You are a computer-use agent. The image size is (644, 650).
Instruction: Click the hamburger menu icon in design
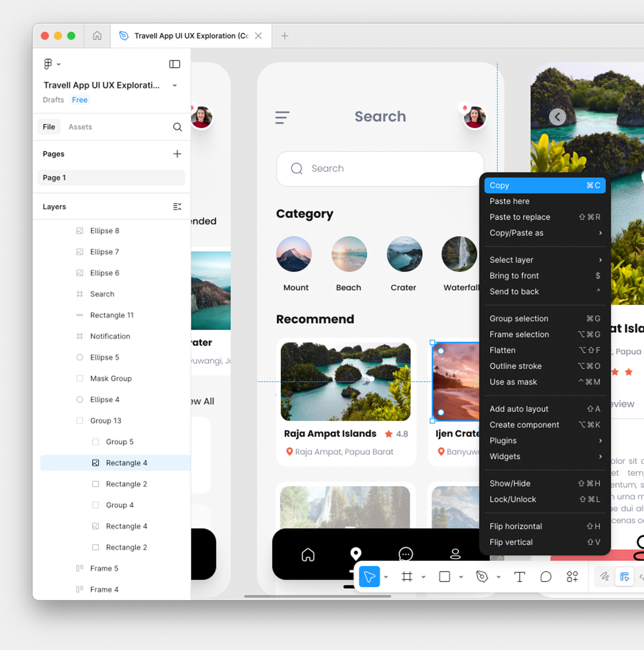pyautogui.click(x=282, y=117)
